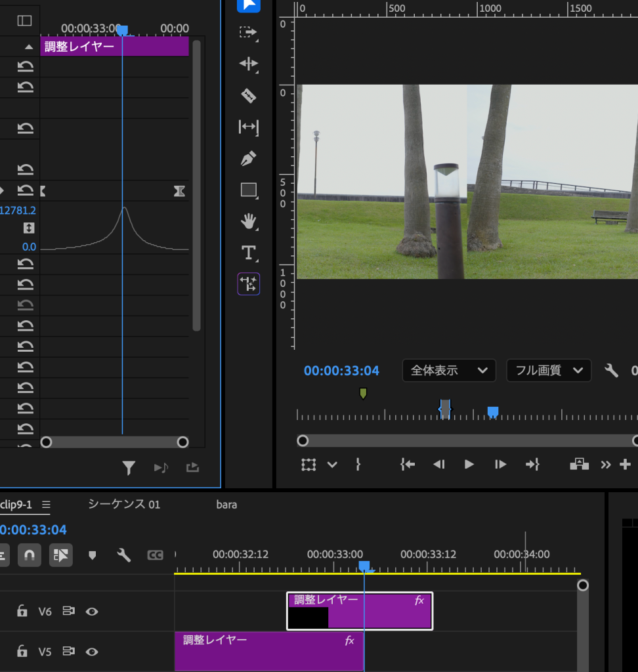The height and width of the screenshot is (672, 638).
Task: Select the Slip tool
Action: point(248,127)
